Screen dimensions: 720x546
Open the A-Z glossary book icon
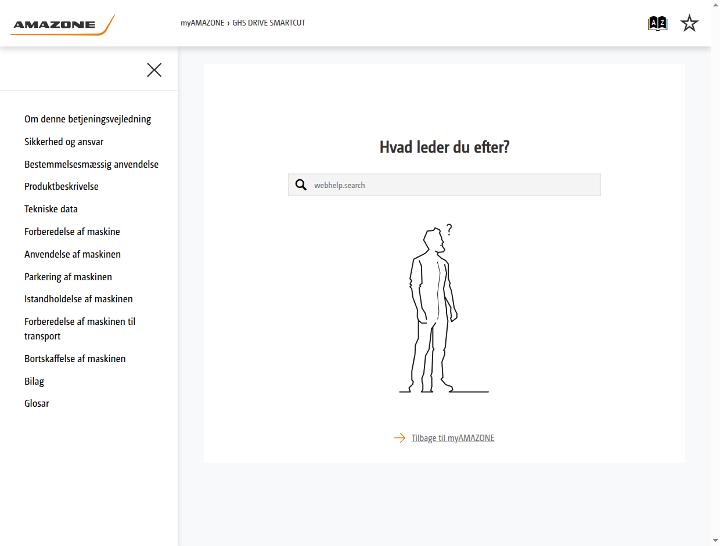[657, 23]
